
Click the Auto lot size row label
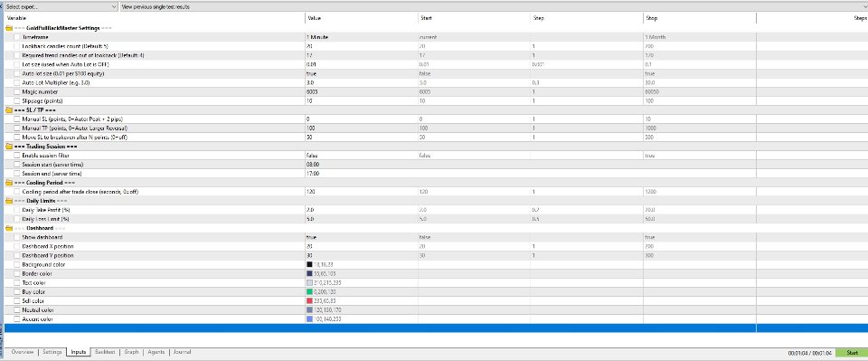click(x=63, y=73)
